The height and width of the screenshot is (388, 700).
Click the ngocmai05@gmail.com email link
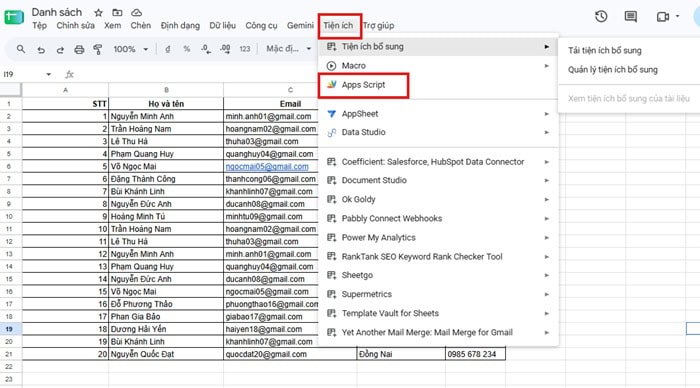point(267,167)
